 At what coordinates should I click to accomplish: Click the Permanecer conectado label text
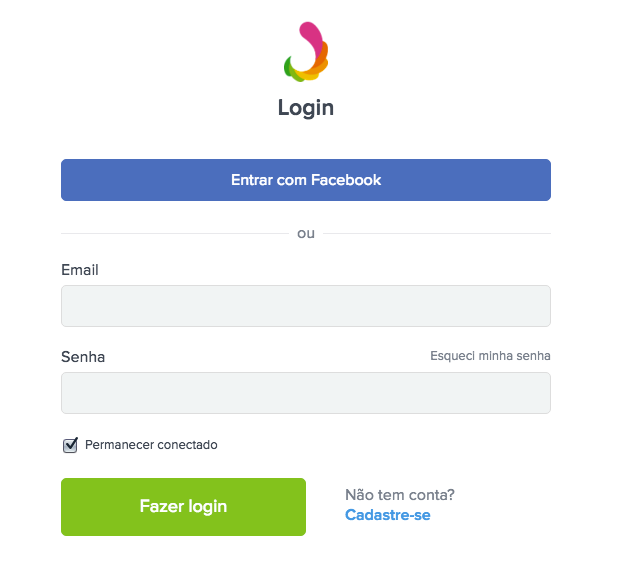(151, 445)
